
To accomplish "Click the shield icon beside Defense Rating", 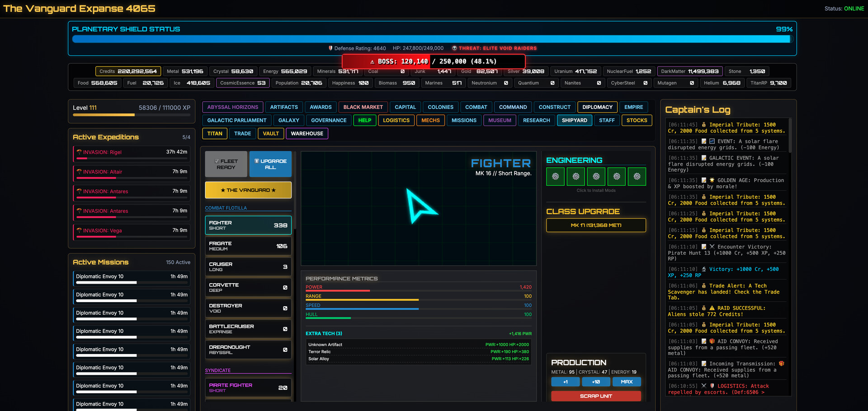I will coord(330,48).
